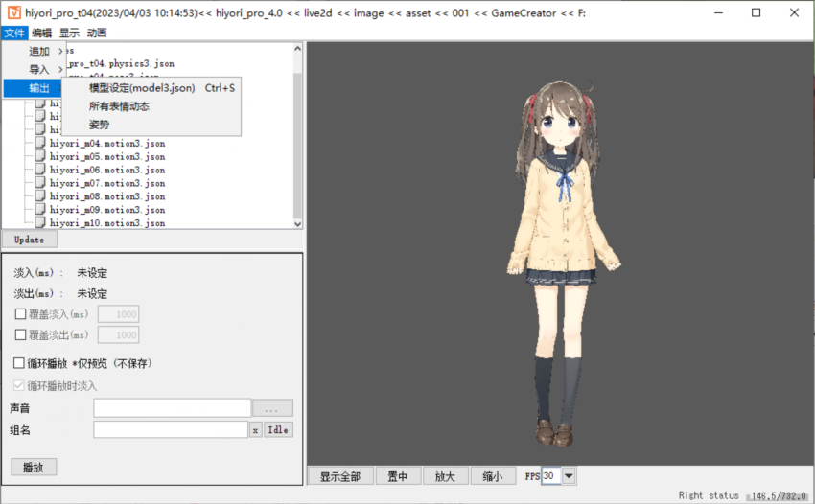
Task: Choose 姿势 export option
Action: (151, 125)
